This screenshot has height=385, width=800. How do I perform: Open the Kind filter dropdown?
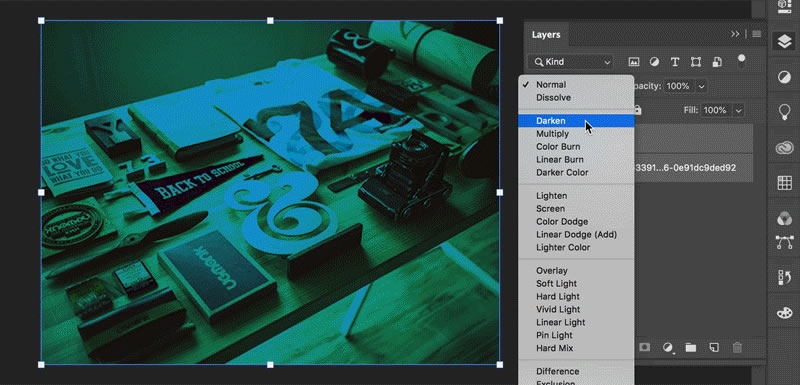[570, 62]
